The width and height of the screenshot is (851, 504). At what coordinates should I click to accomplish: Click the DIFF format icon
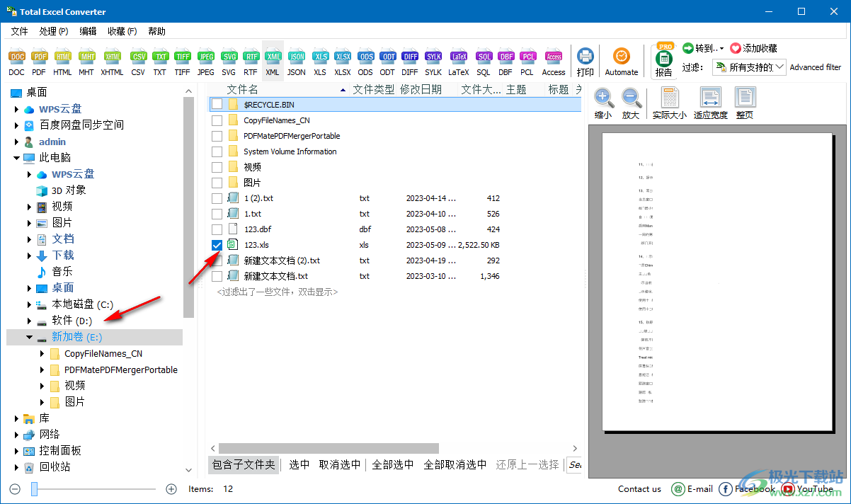(410, 63)
